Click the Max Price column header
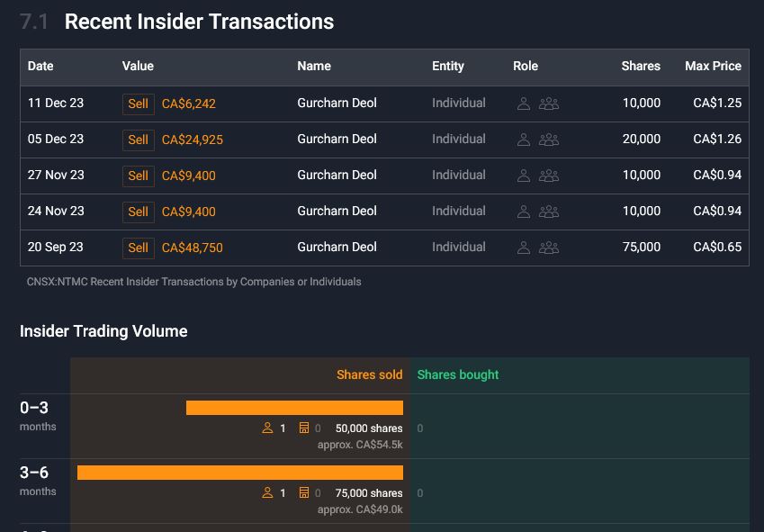This screenshot has width=764, height=532. pos(713,66)
